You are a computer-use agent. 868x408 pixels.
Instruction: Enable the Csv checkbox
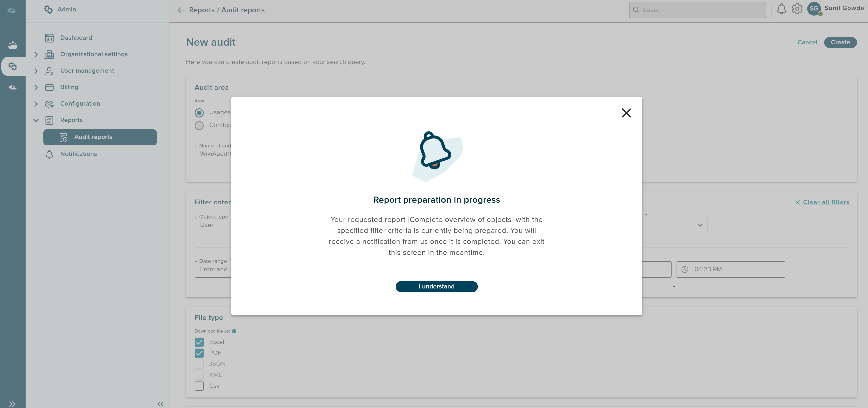click(199, 386)
